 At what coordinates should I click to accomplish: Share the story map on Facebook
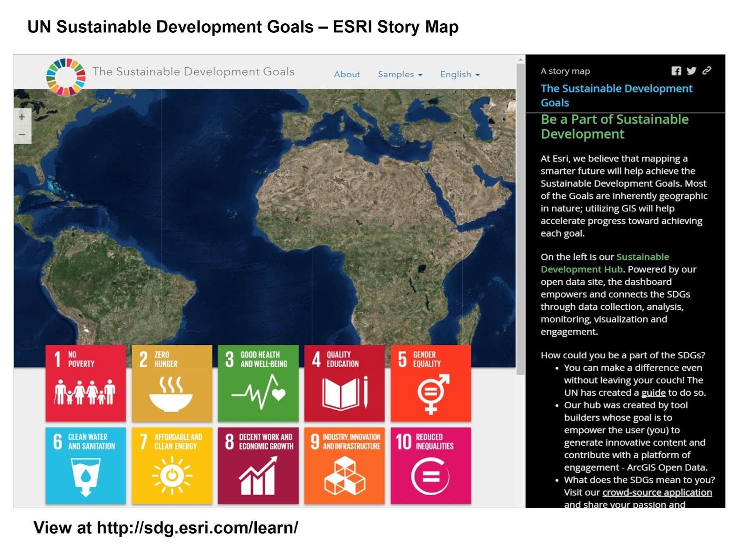click(676, 71)
